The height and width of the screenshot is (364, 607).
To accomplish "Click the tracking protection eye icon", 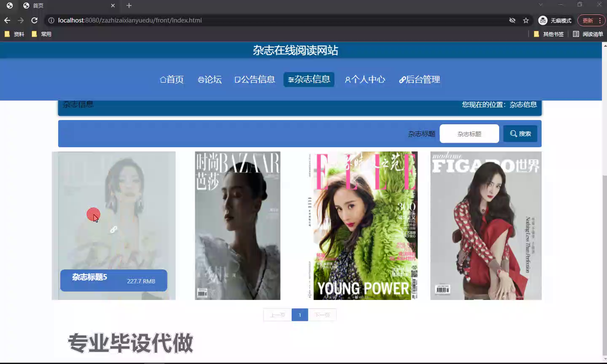I will pyautogui.click(x=512, y=20).
